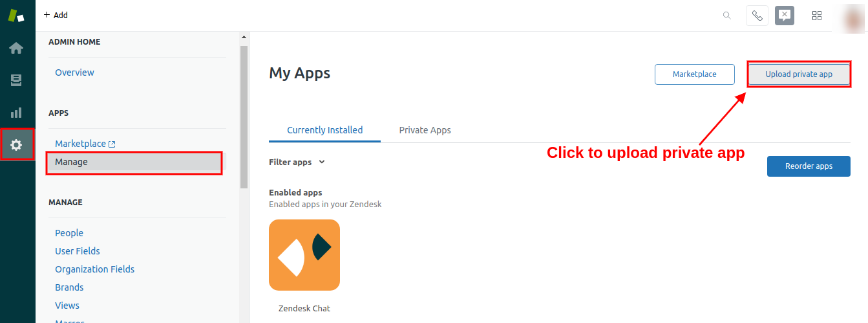Switch to Private Apps tab

(425, 130)
